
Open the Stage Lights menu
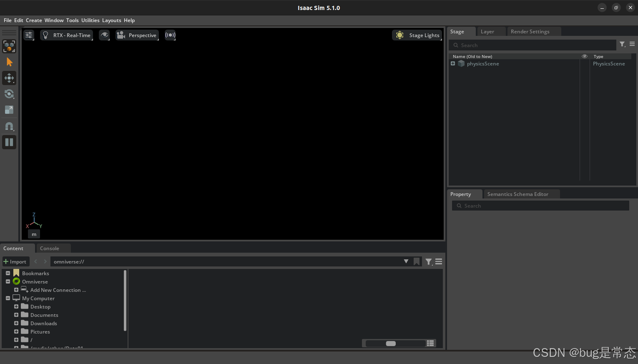point(417,35)
